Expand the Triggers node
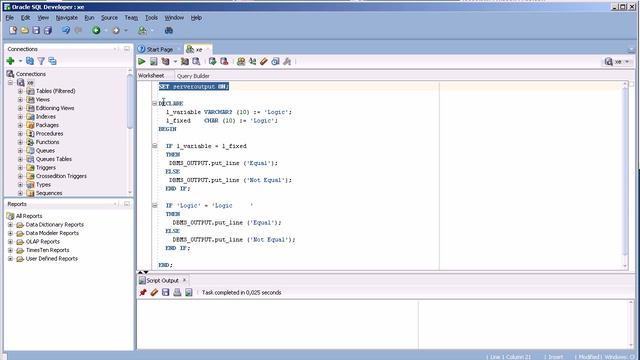Viewport: 640px width, 360px height. [20, 167]
